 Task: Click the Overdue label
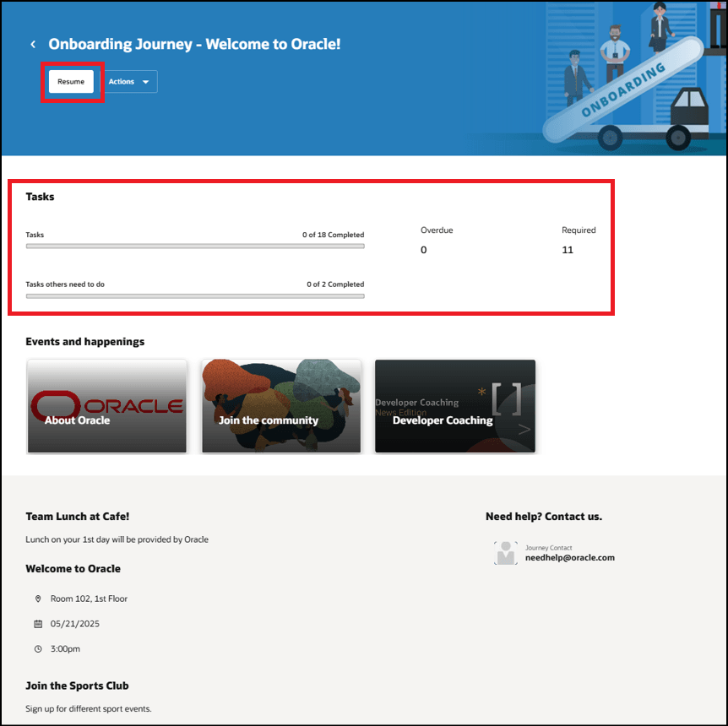pos(437,230)
